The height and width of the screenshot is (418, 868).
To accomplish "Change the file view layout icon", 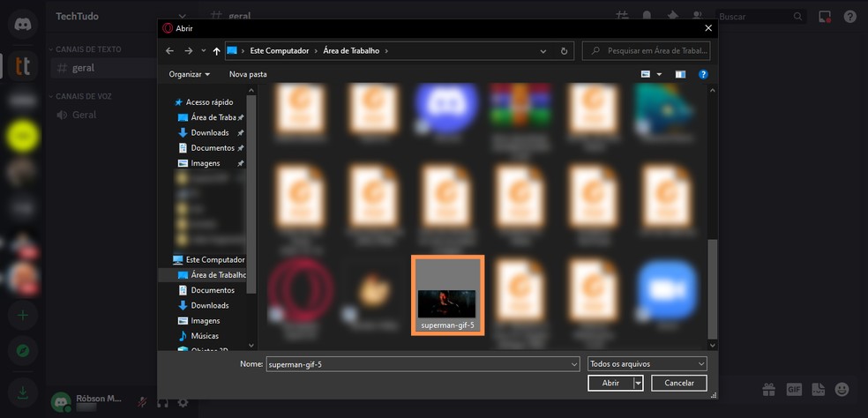I will click(646, 74).
